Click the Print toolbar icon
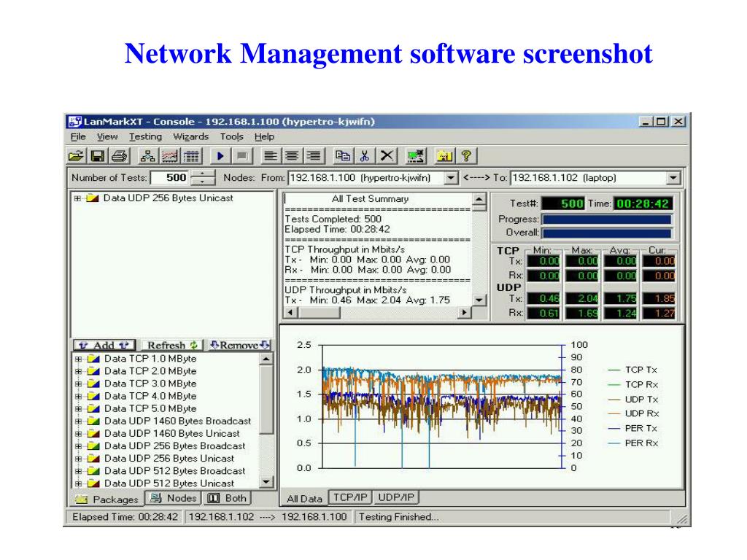 [119, 156]
